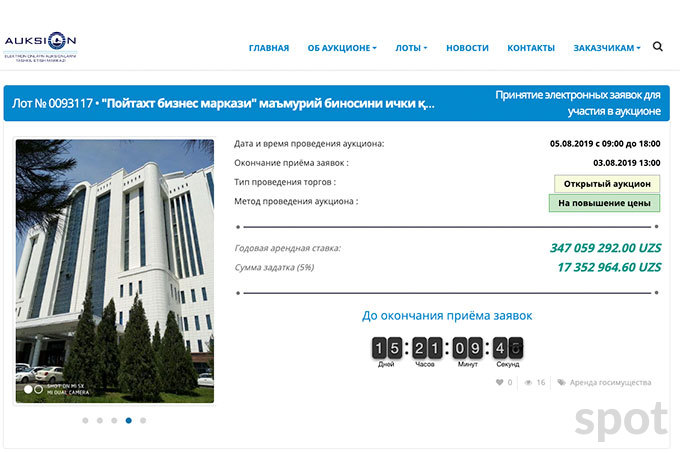Screen dimensions: 680x453
Task: Select the active fourth carousel dot
Action: tap(128, 420)
